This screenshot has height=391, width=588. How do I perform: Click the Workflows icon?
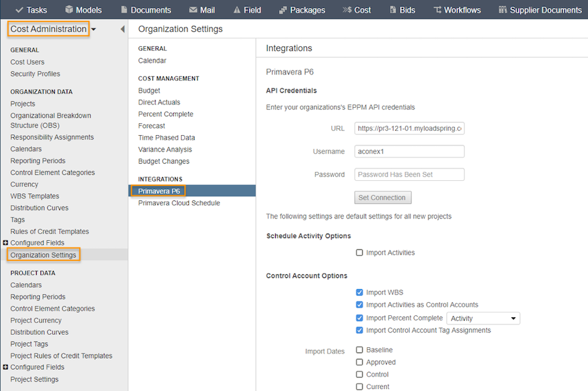[437, 10]
